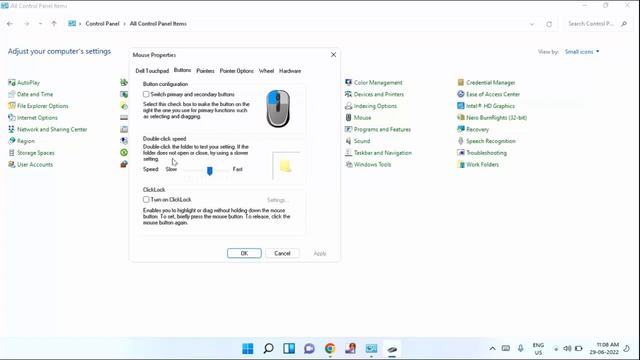Navigate up one folder level
640x360 pixels.
[54, 24]
